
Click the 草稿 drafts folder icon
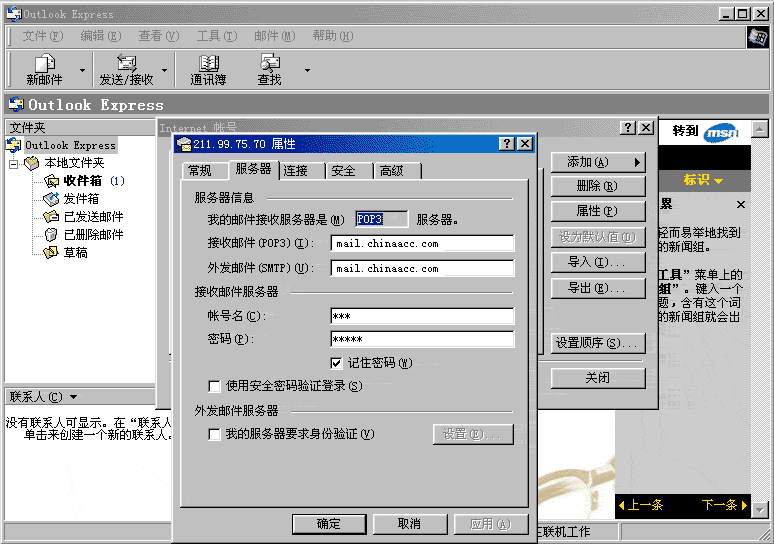51,253
